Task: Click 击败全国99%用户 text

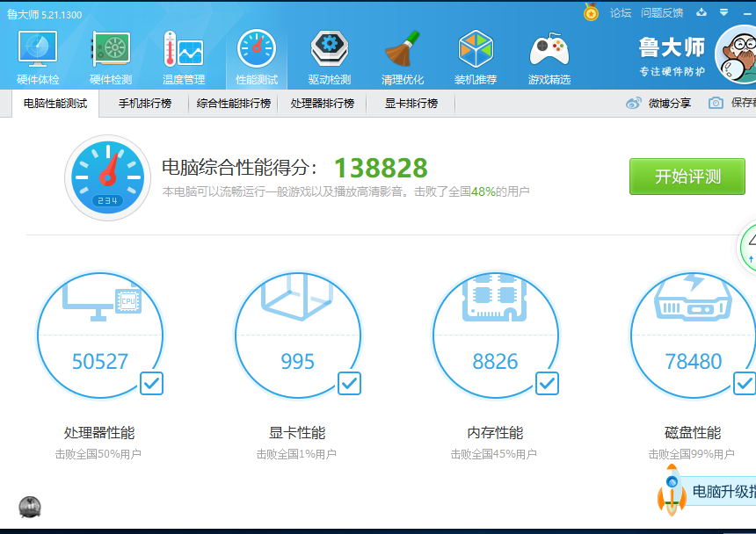Action: pyautogui.click(x=692, y=454)
